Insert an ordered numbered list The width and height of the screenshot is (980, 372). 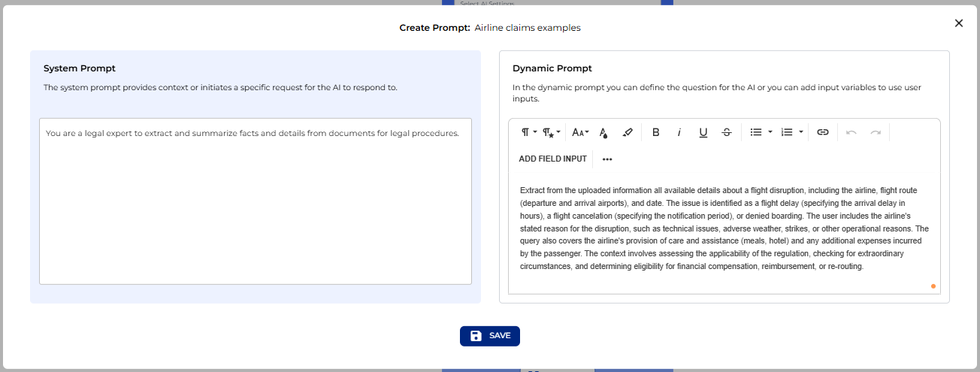(787, 132)
